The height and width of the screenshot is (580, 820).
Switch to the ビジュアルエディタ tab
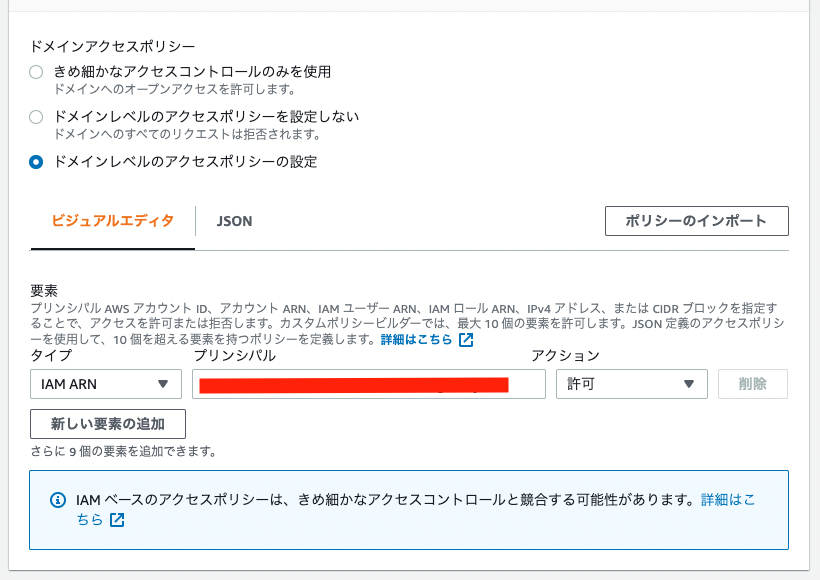click(112, 221)
